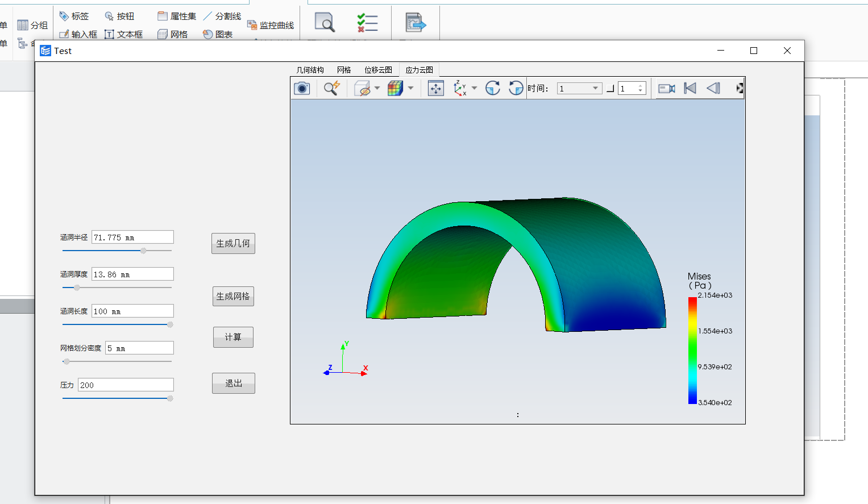Click the 涵洞厚度 input field

132,274
